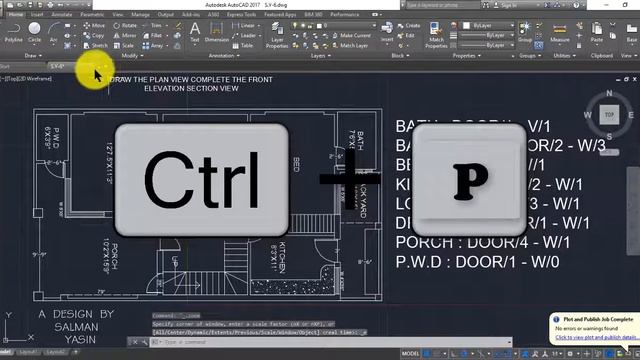The width and height of the screenshot is (640, 360).
Task: Click the TOP face of ViewCube
Action: click(609, 115)
